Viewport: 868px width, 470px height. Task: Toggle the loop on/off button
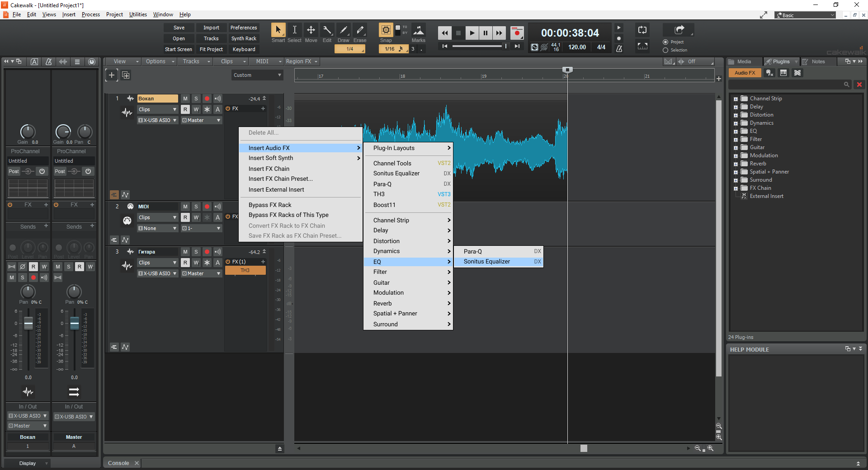click(x=642, y=30)
